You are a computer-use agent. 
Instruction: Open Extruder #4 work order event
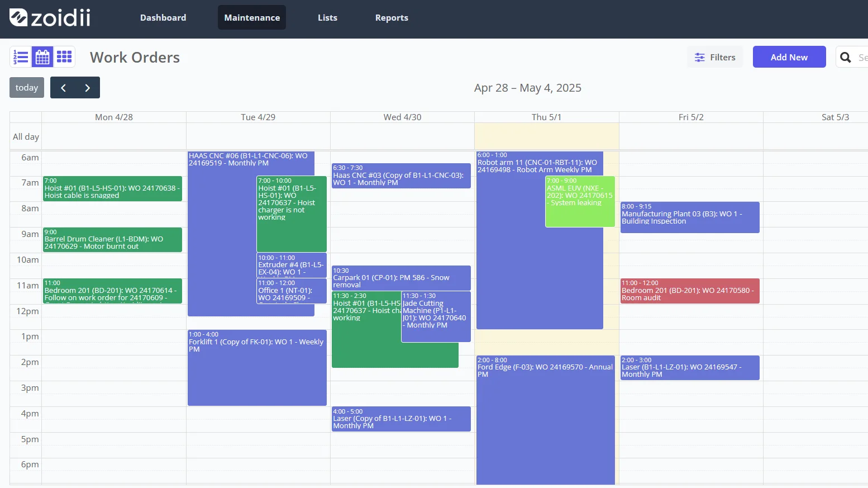292,265
